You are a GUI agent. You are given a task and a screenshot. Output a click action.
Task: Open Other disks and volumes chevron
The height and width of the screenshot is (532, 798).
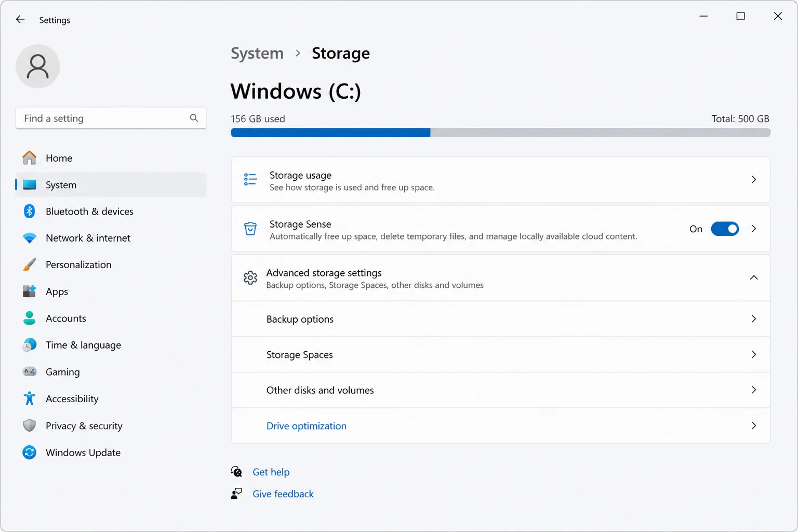pos(754,390)
